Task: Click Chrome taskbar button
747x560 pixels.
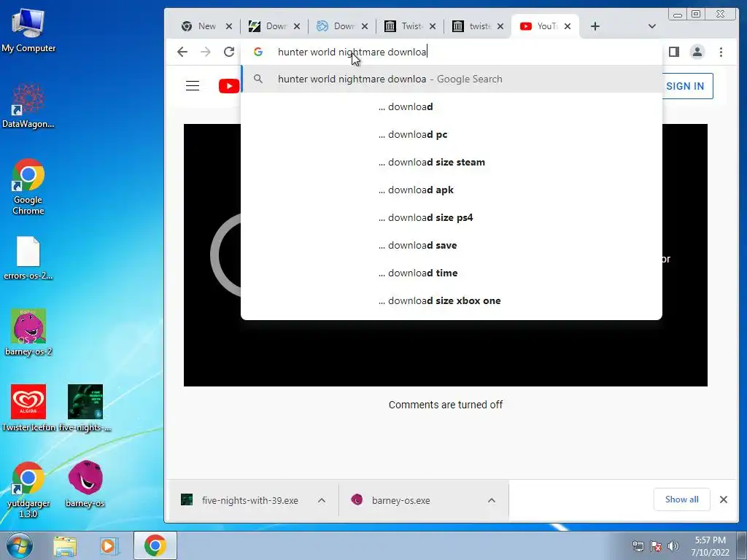Action: tap(155, 545)
